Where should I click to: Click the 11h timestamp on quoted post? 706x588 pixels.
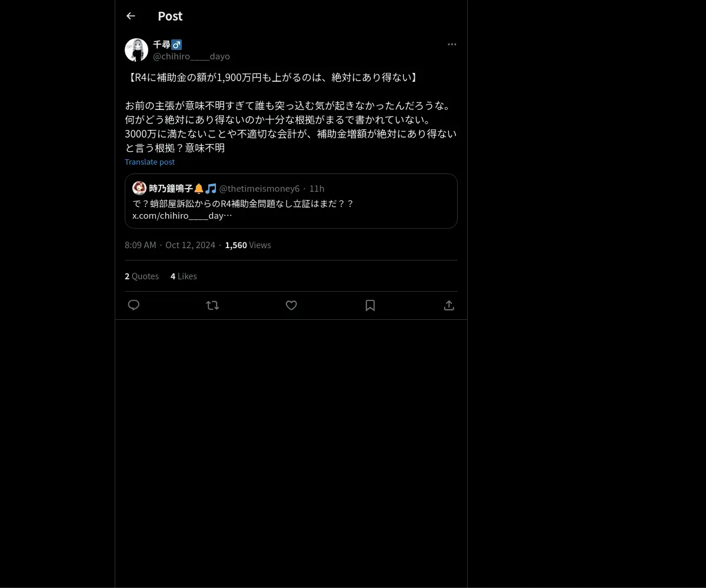point(317,188)
